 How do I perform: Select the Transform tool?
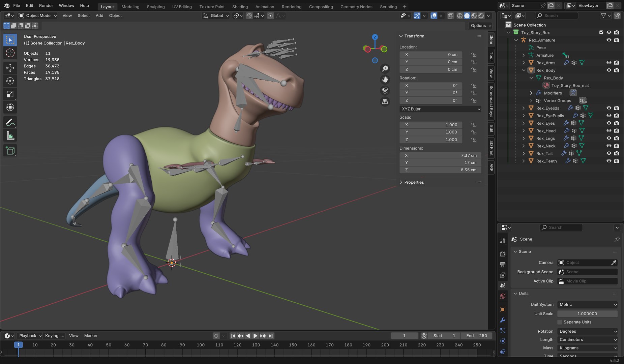pos(10,107)
